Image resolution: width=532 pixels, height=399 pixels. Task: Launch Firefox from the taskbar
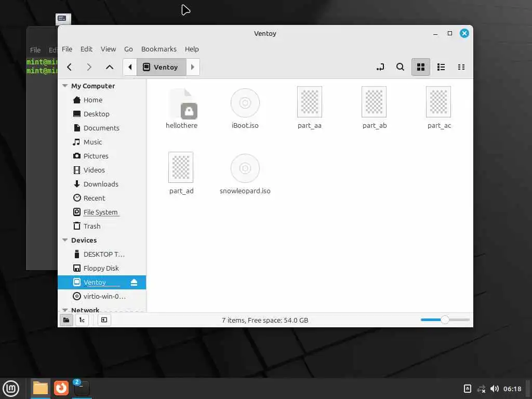pyautogui.click(x=61, y=389)
